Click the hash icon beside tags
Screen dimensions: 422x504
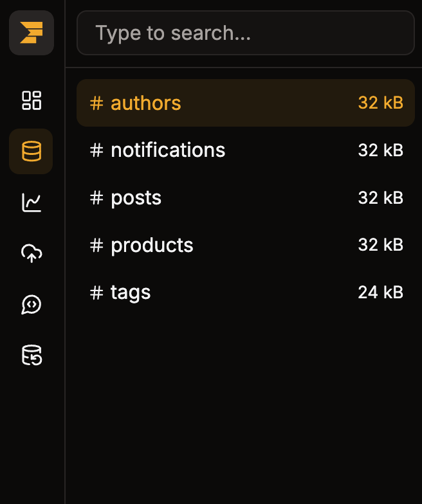point(96,292)
